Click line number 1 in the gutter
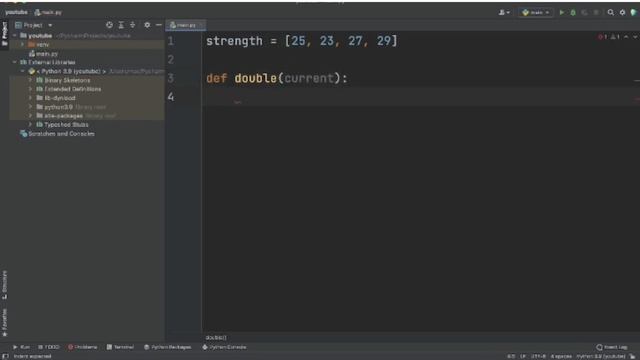Screen dimensions: 640x360 click(171, 41)
